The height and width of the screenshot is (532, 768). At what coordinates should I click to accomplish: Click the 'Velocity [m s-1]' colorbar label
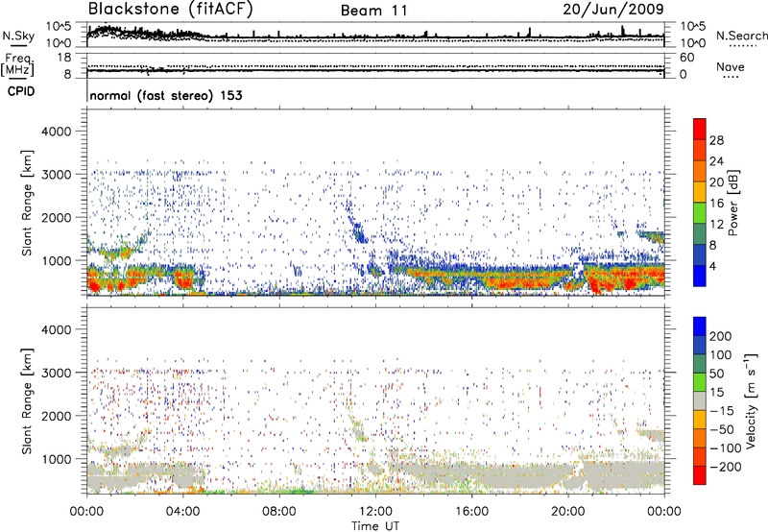coord(751,400)
